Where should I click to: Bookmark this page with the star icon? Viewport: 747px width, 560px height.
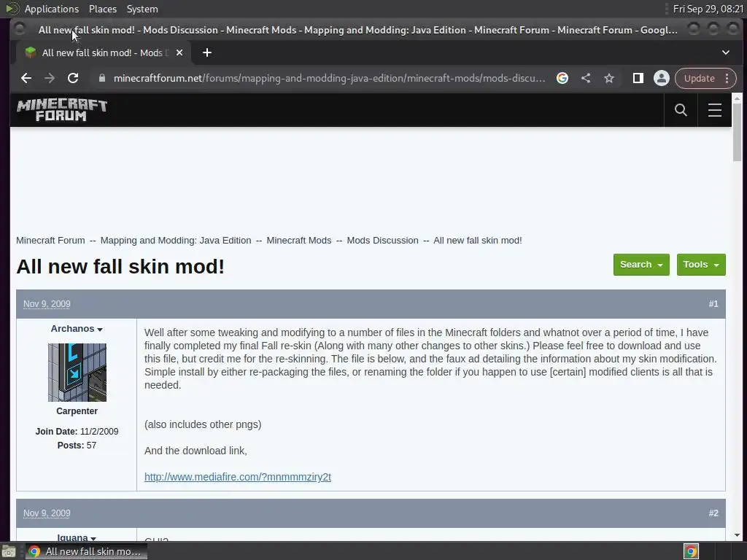click(609, 78)
